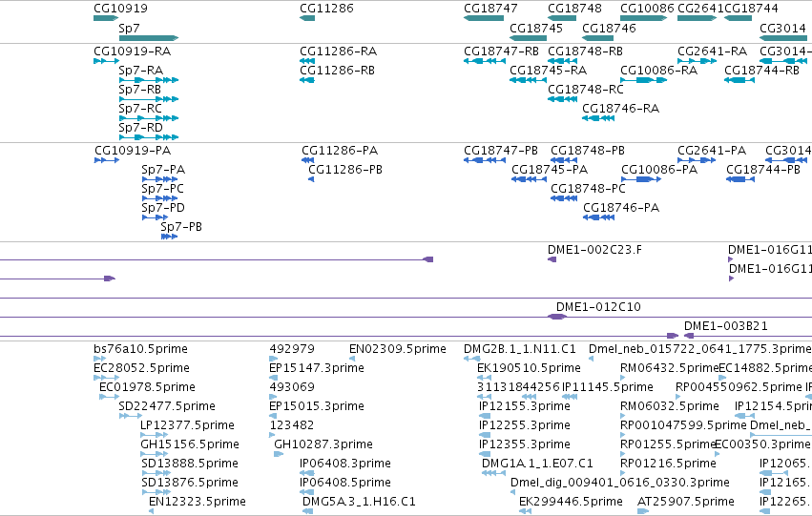Click EST bs76a10.5prime

(141, 349)
